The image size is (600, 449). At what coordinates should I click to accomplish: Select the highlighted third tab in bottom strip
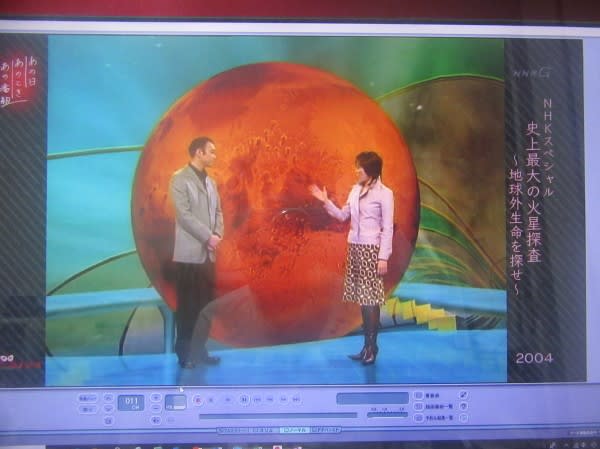pos(295,430)
